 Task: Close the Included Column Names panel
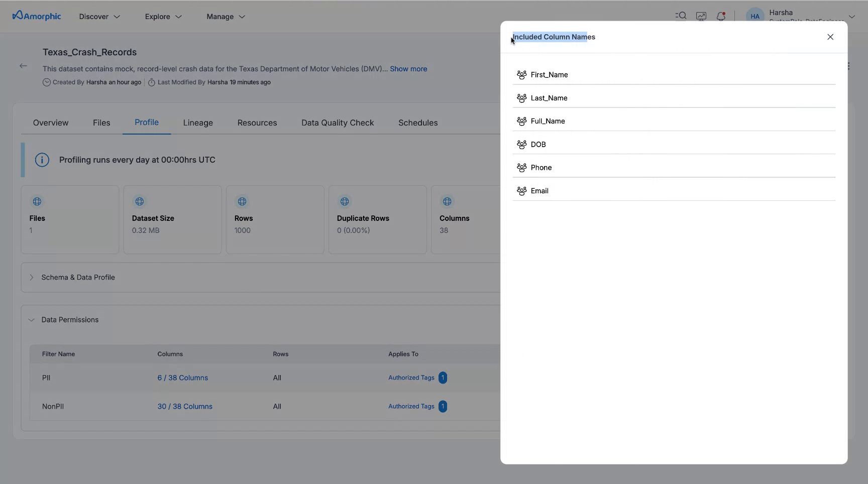830,37
